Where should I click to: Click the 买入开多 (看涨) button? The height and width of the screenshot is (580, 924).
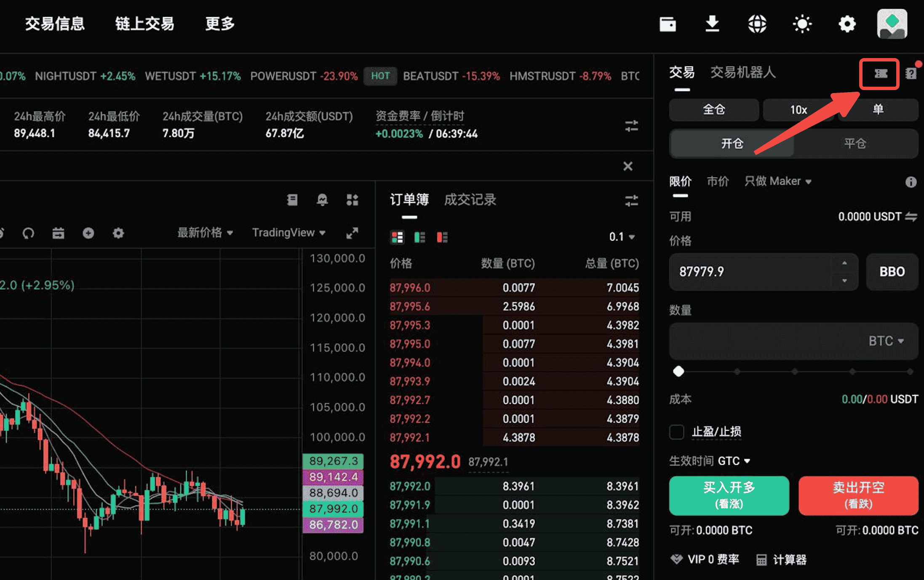pos(728,496)
